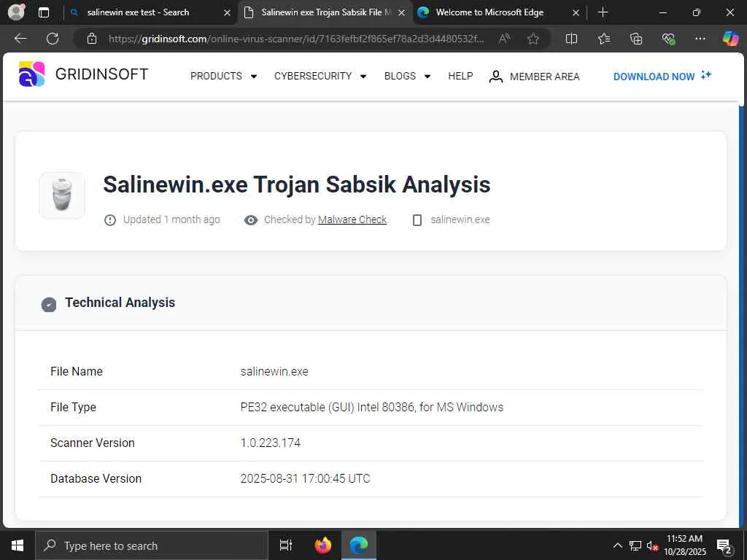Viewport: 747px width, 560px height.
Task: Expand the CYBERSECURITY dropdown menu
Action: [x=320, y=76]
